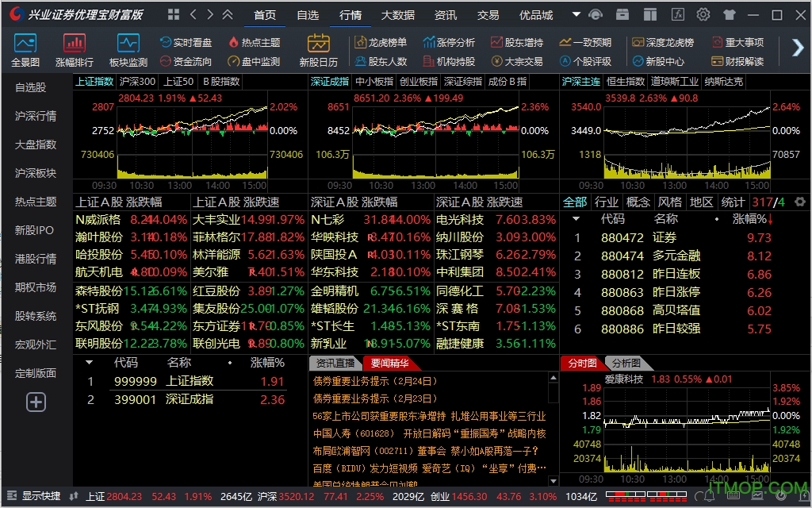Open 个股评级 stock ratings

[586, 62]
